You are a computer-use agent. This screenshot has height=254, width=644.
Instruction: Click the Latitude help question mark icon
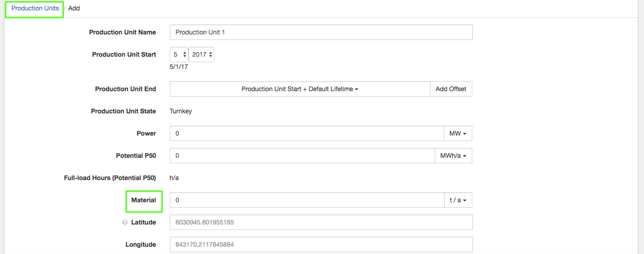(x=124, y=223)
